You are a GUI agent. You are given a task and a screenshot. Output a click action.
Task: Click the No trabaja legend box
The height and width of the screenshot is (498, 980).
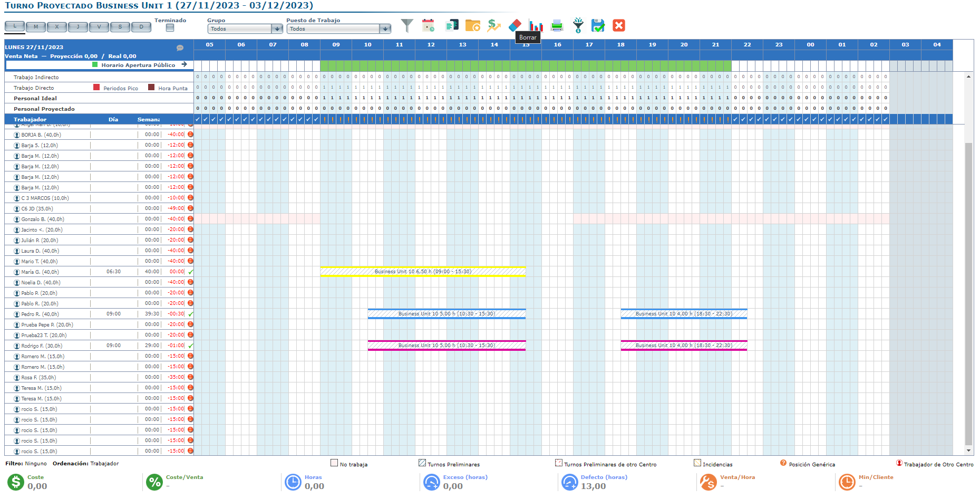click(x=334, y=463)
